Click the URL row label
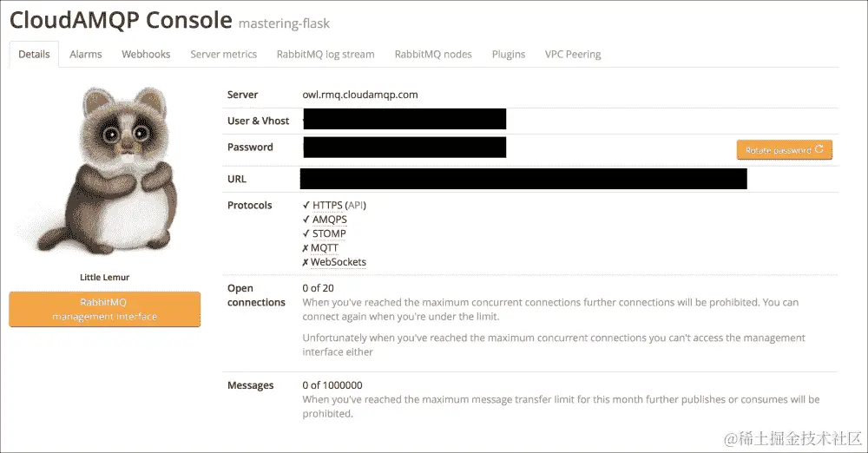Viewport: 868px width, 453px height. (x=236, y=179)
